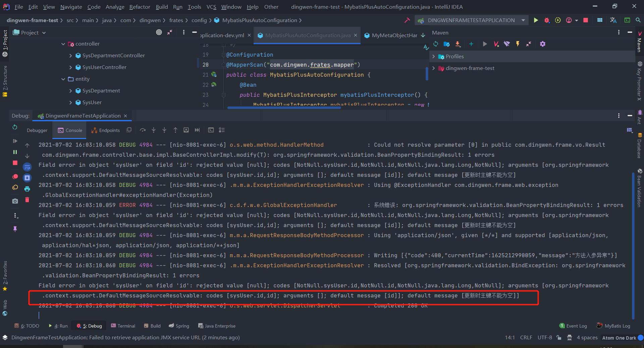The image size is (644, 348).
Task: Open Project view mode dropdown
Action: [x=29, y=32]
